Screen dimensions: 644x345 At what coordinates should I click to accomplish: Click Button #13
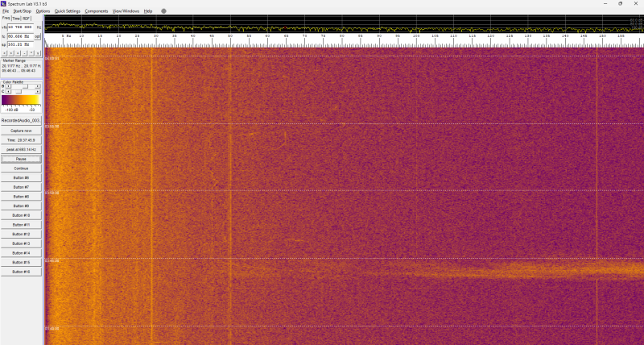(21, 243)
